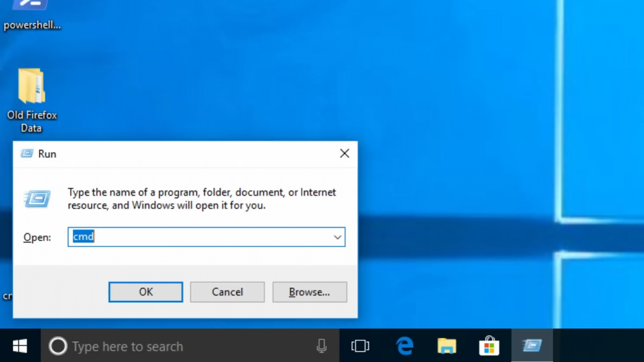Expand the Open field history dropdown
Viewport: 644px width, 362px height.
click(x=338, y=237)
